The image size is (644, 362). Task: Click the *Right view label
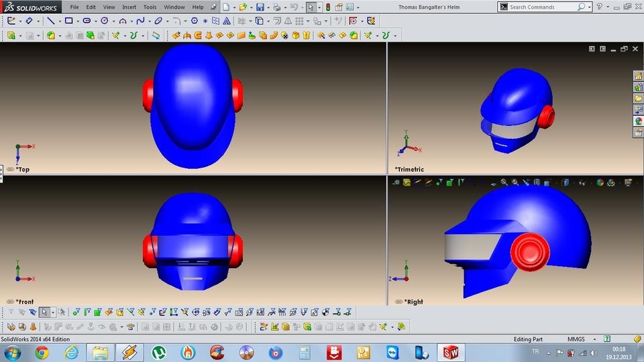(x=414, y=302)
